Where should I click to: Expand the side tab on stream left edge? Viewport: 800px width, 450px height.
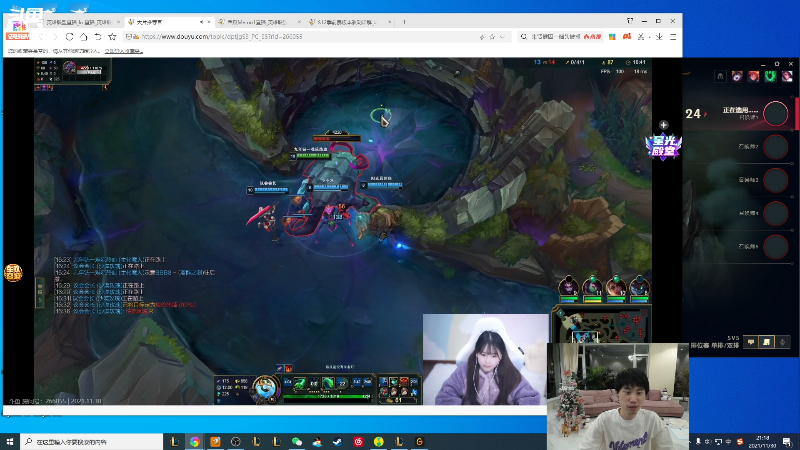point(40,292)
